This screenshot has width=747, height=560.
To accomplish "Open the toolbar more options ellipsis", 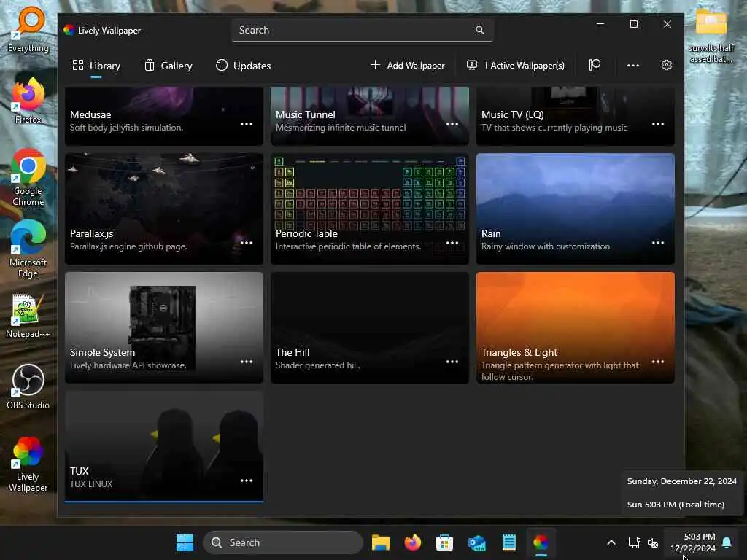I will [x=633, y=65].
